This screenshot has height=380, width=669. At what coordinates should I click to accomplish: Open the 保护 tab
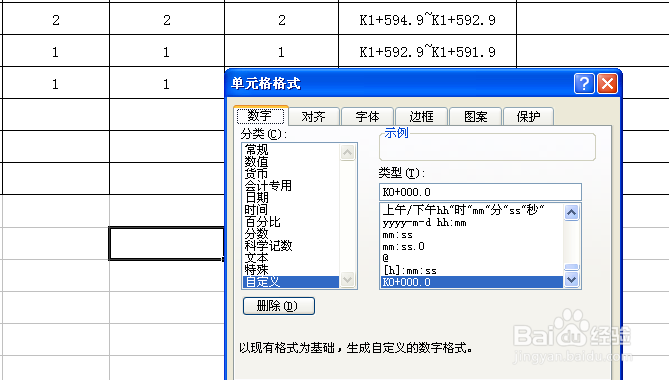[x=528, y=116]
